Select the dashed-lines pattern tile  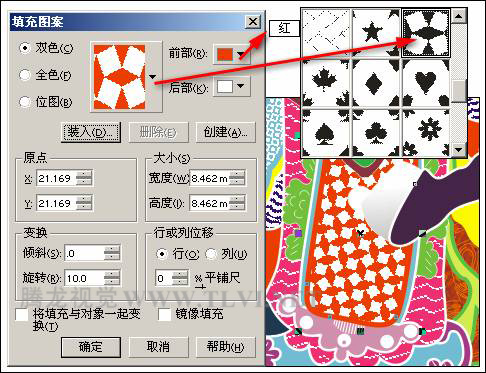(326, 33)
